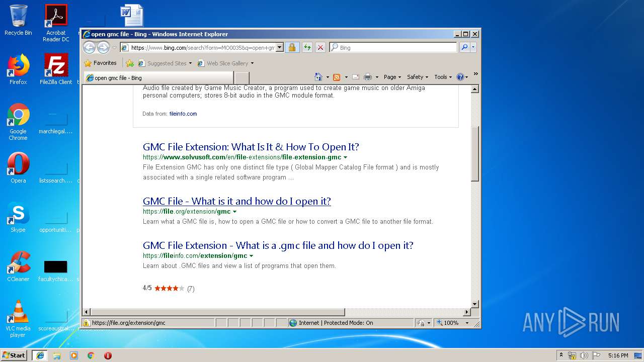644x362 pixels.
Task: Open the Favorites star button
Action: coord(101,63)
